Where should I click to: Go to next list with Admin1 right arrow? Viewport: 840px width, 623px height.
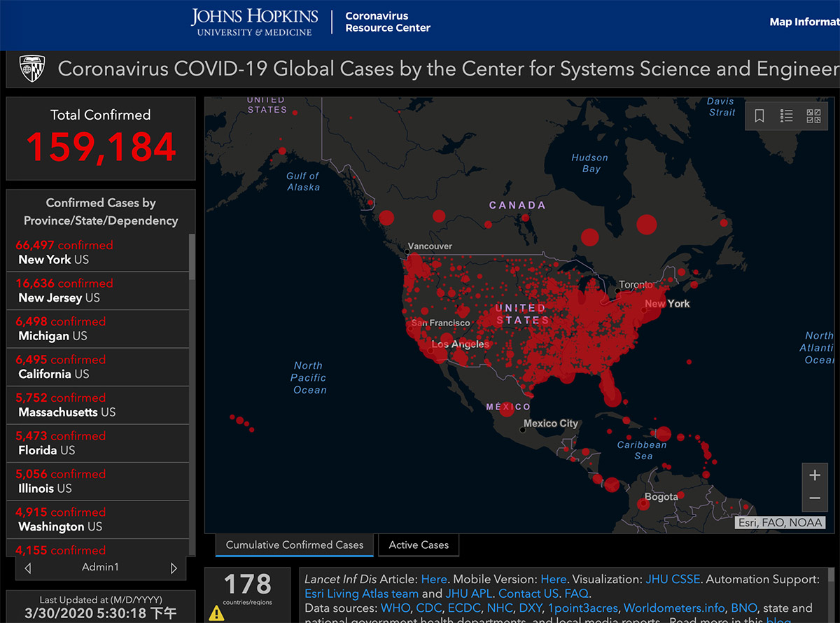(x=174, y=568)
